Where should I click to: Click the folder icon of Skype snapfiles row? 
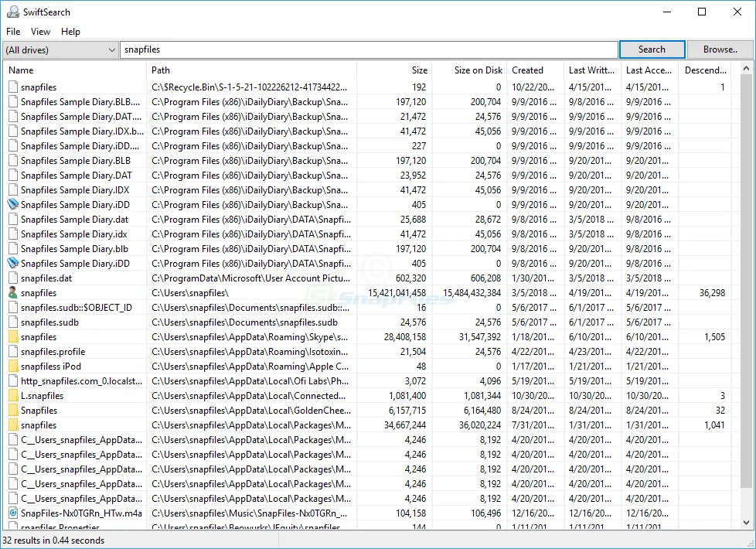[x=13, y=336]
